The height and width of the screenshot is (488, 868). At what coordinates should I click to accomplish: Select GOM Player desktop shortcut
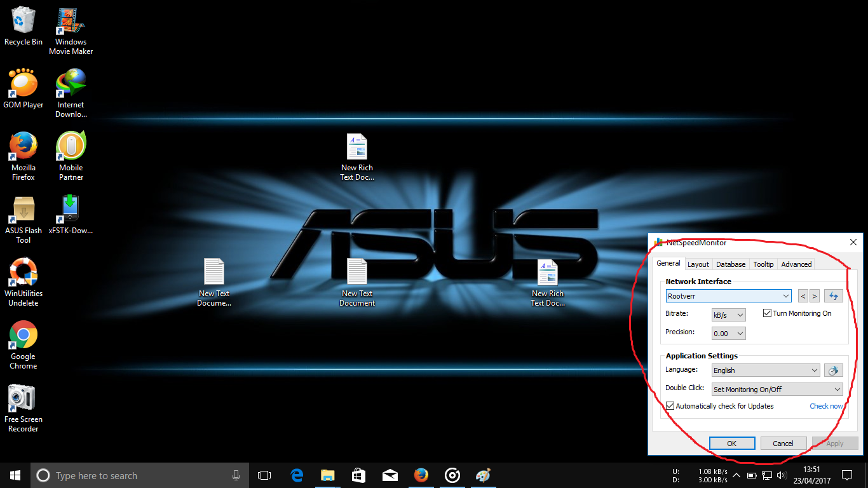pyautogui.click(x=24, y=89)
